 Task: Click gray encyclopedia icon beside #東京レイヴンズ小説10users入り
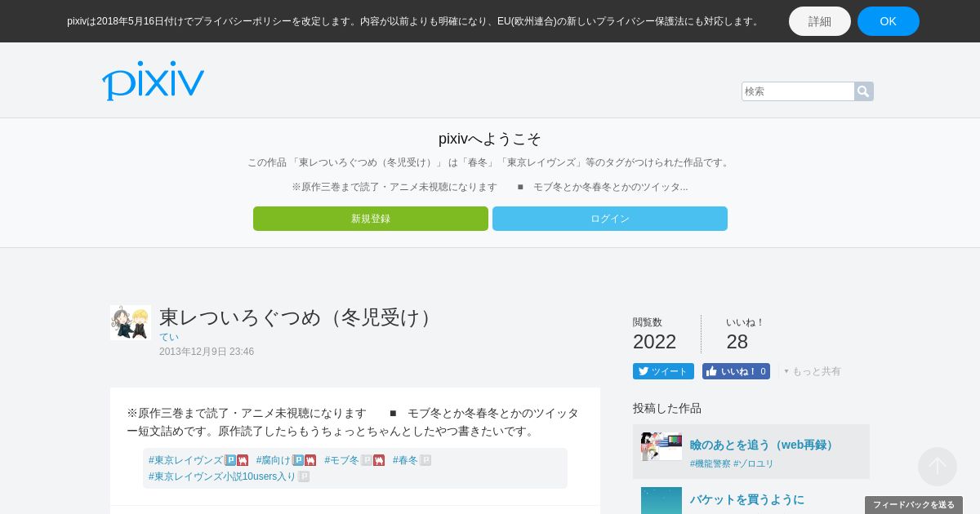point(304,476)
